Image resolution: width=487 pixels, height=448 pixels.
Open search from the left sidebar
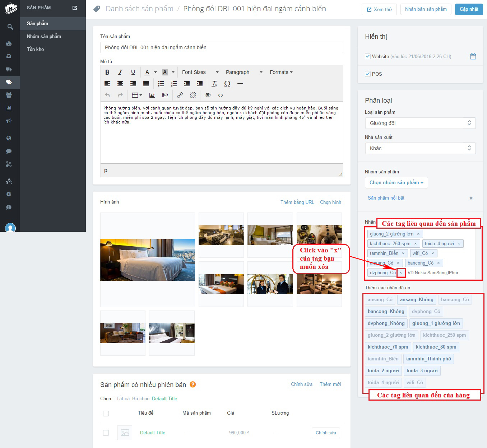[10, 27]
